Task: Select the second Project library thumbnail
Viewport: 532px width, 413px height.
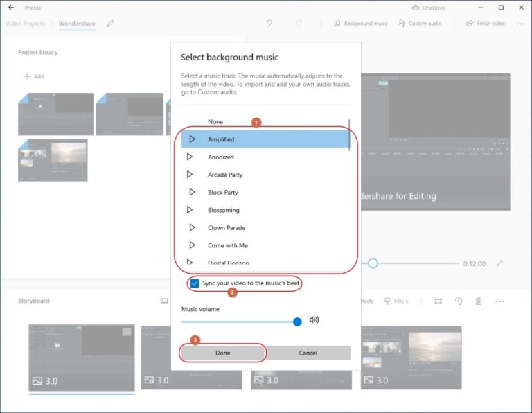Action: coord(130,114)
